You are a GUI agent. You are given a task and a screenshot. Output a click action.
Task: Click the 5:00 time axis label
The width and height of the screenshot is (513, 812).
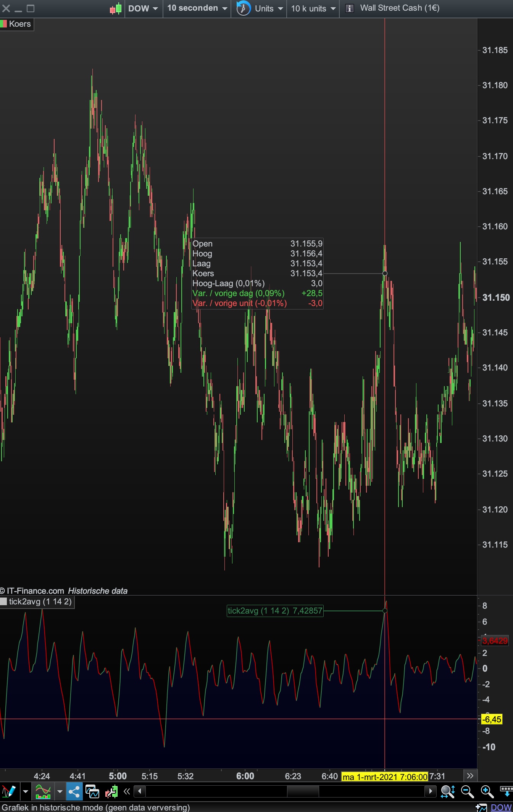coord(118,776)
